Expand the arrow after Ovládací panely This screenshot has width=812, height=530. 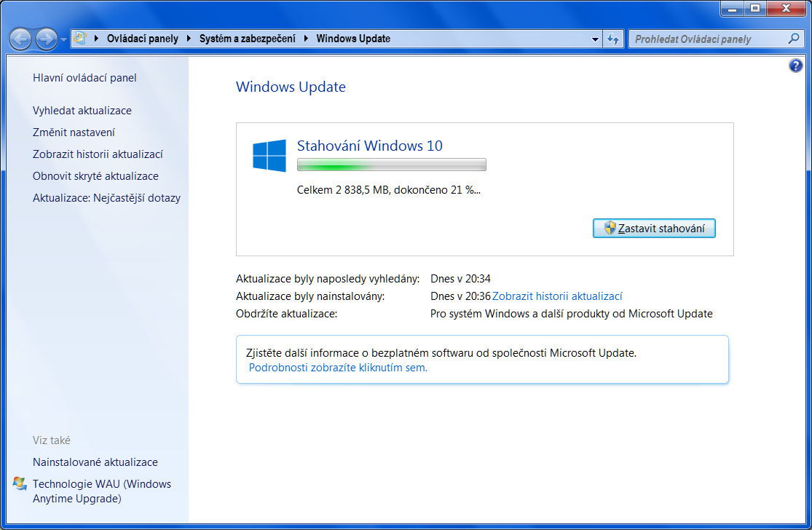[189, 39]
